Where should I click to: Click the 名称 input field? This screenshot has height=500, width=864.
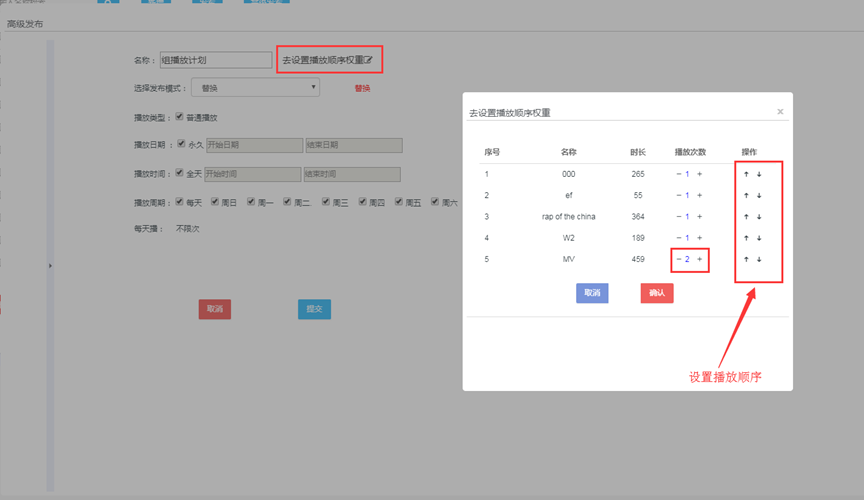pyautogui.click(x=215, y=60)
